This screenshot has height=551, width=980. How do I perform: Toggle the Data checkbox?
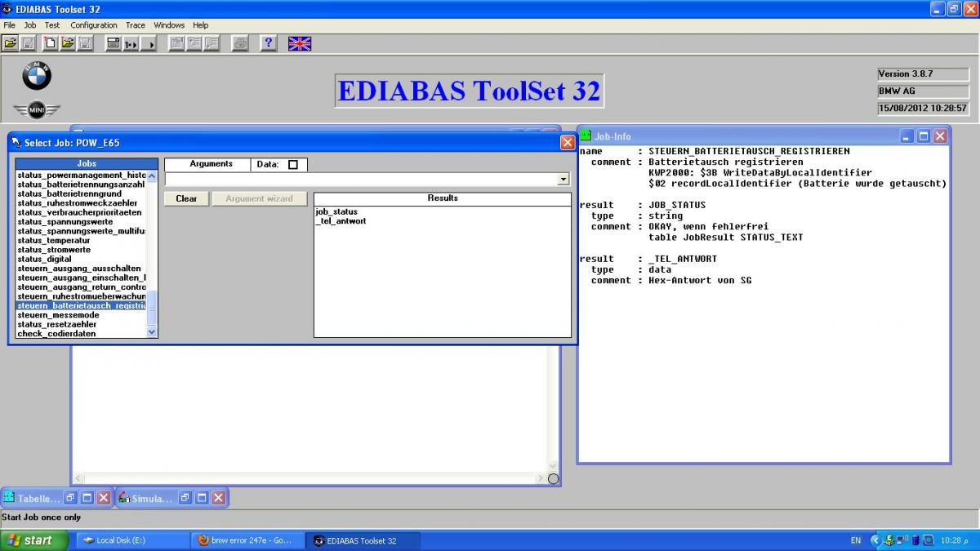coord(292,165)
